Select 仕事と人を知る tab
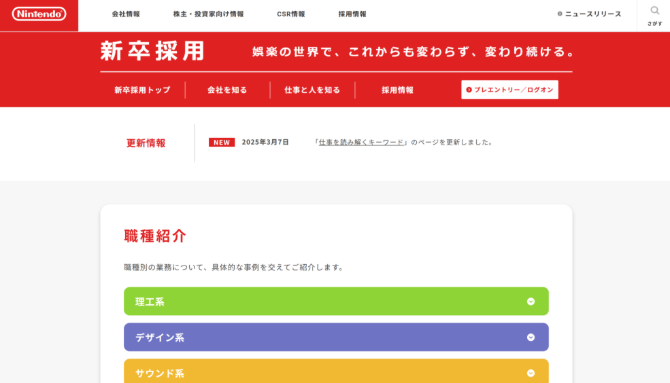 pos(312,90)
